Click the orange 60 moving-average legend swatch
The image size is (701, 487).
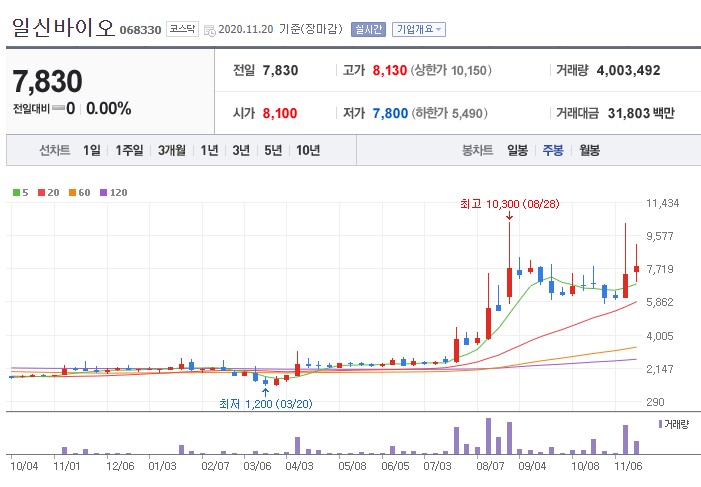pyautogui.click(x=72, y=193)
